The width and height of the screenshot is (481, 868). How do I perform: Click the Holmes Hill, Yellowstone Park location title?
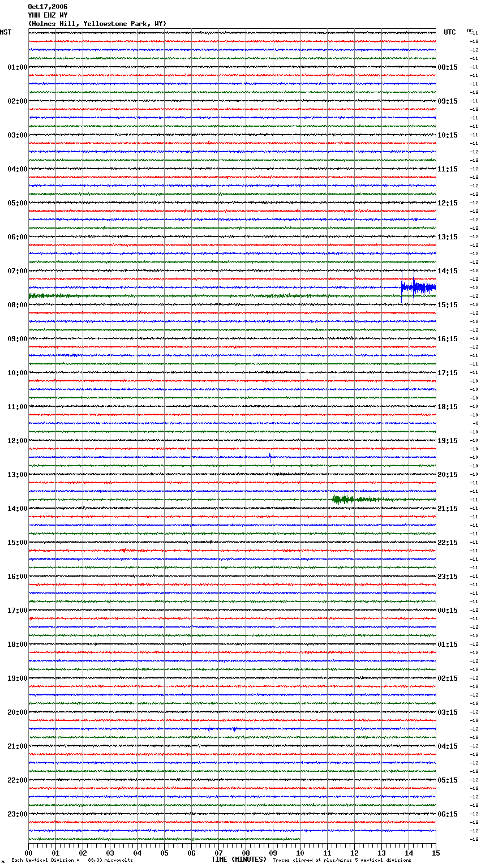(x=97, y=24)
